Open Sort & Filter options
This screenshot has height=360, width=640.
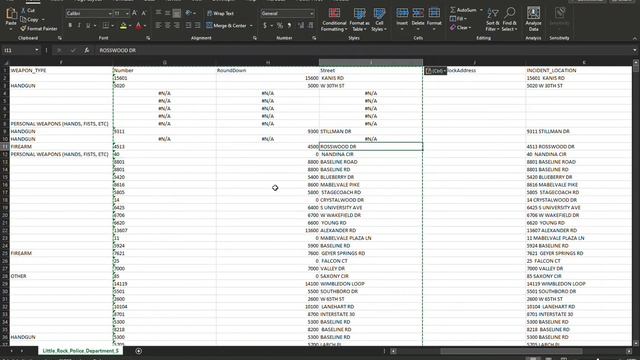pyautogui.click(x=493, y=20)
